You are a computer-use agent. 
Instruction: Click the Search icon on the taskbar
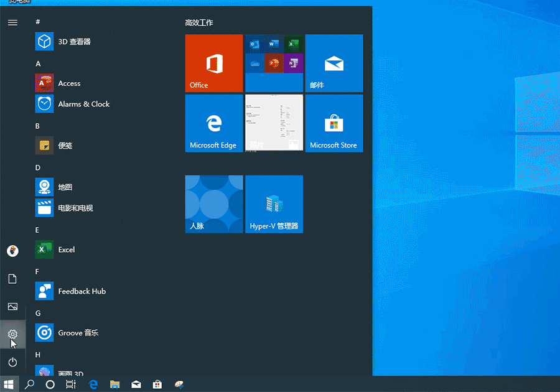29,384
